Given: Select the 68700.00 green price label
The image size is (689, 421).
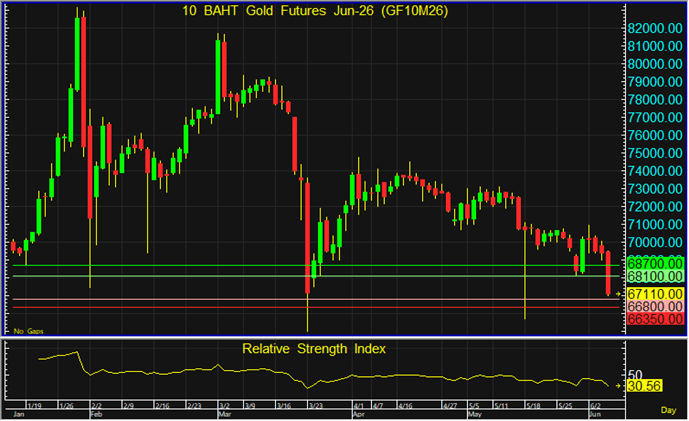Looking at the screenshot, I should (655, 264).
